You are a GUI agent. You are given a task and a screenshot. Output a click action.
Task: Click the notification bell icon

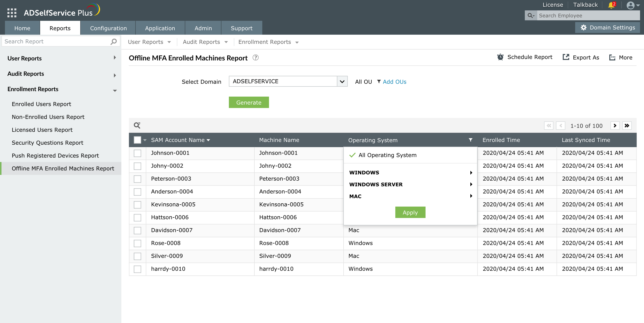click(x=611, y=5)
